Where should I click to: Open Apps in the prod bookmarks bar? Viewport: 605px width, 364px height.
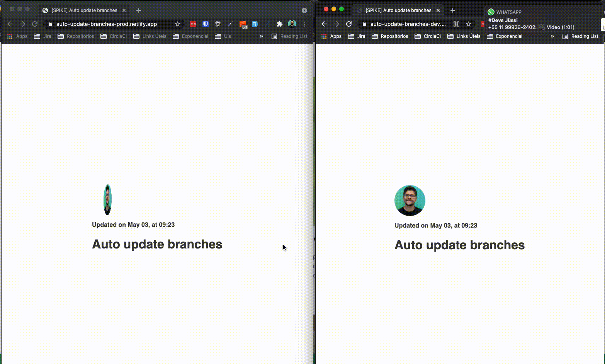pyautogui.click(x=17, y=36)
